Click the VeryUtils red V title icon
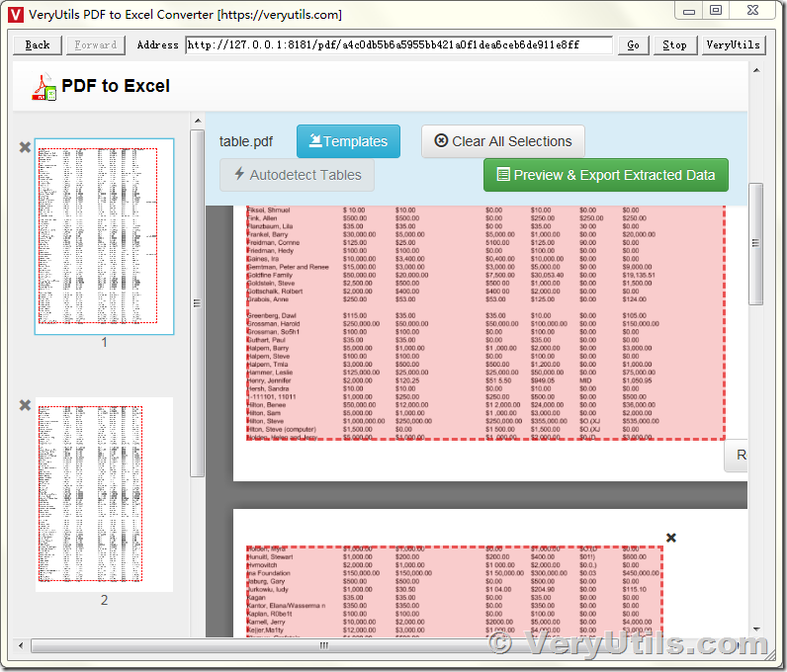This screenshot has height=672, width=787. (16, 15)
